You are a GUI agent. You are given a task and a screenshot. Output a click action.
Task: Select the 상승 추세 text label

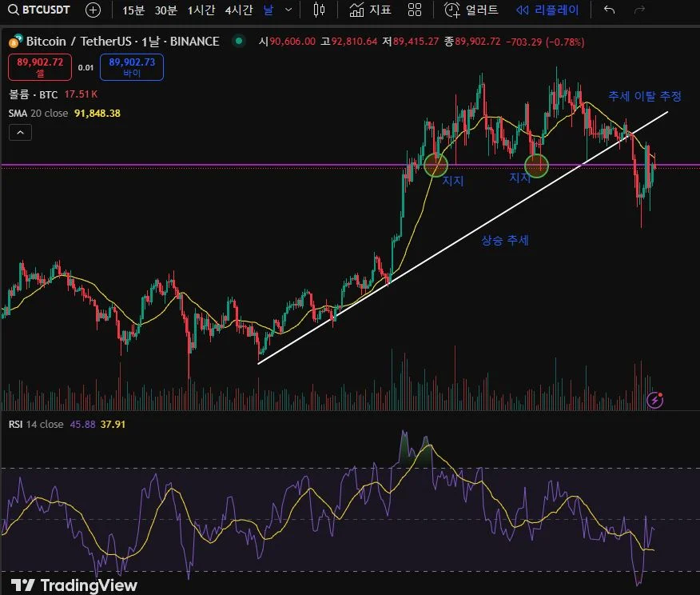point(505,241)
